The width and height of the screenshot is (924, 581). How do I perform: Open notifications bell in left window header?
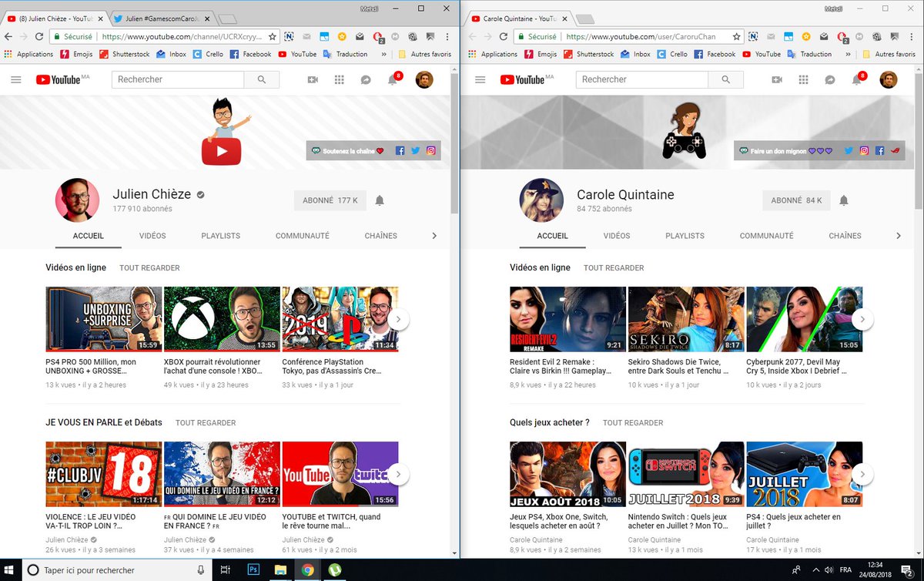coord(393,79)
